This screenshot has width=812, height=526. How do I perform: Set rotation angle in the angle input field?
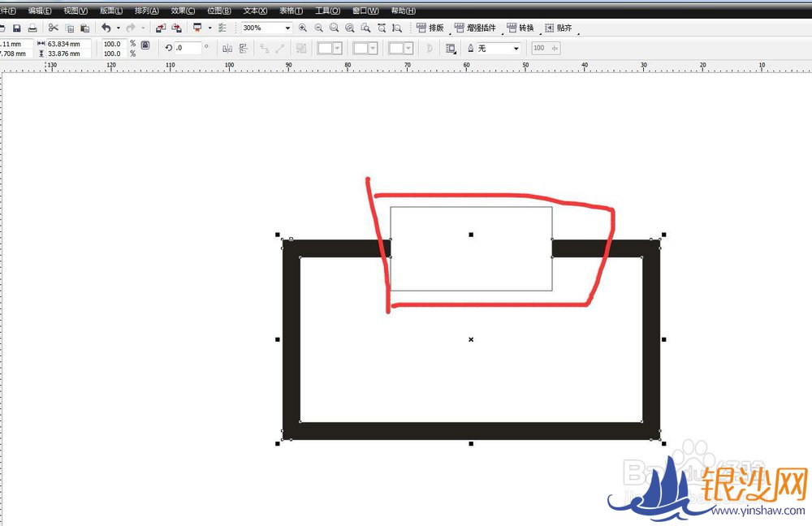click(188, 48)
